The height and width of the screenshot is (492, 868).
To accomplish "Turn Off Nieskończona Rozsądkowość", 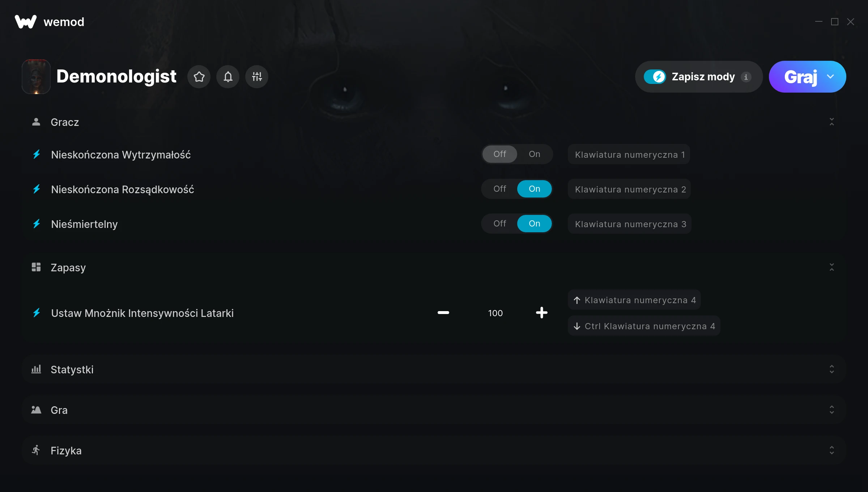I will click(500, 189).
